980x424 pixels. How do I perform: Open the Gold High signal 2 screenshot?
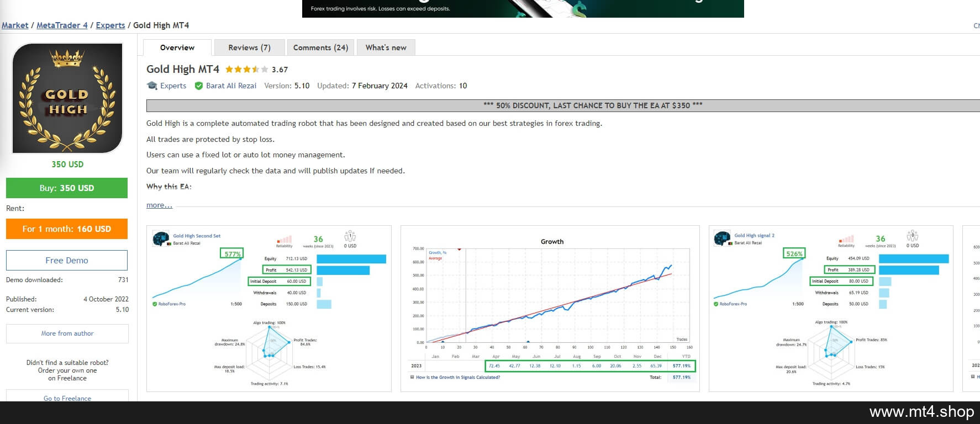pos(831,309)
